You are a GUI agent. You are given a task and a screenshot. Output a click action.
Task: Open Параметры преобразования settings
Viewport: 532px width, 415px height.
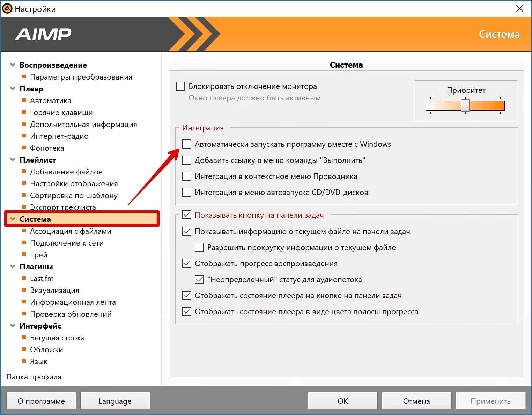coord(81,77)
